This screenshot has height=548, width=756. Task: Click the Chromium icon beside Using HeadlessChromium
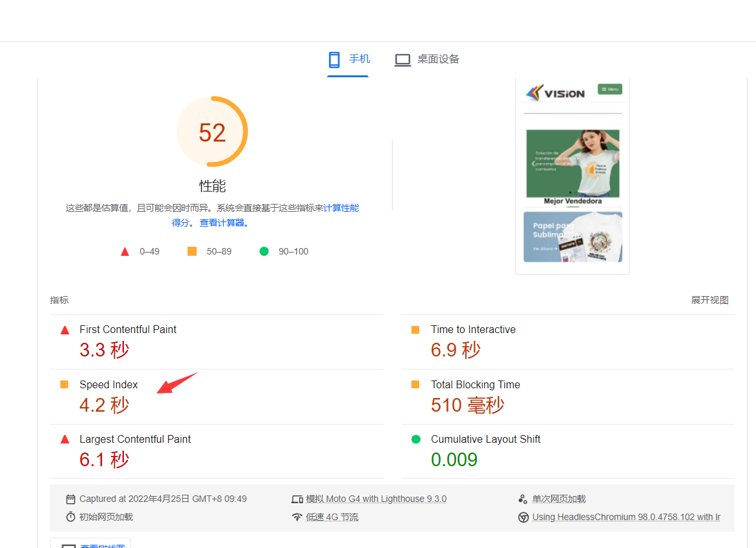tap(523, 517)
